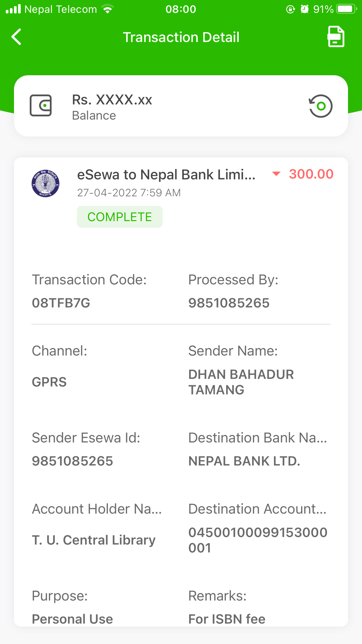Refresh the balance with the reload icon
362x644 pixels.
click(x=321, y=106)
